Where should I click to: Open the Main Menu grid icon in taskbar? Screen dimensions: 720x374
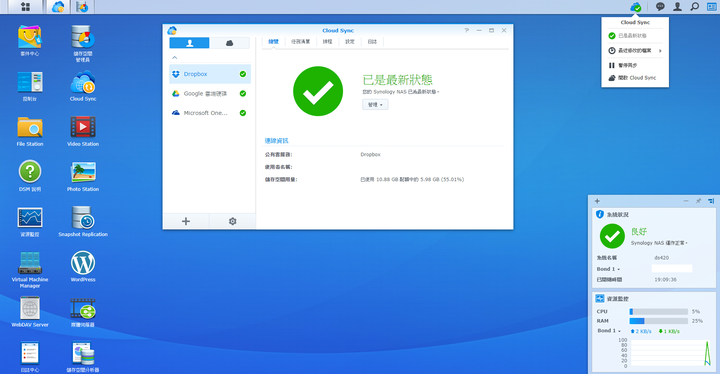pyautogui.click(x=26, y=6)
